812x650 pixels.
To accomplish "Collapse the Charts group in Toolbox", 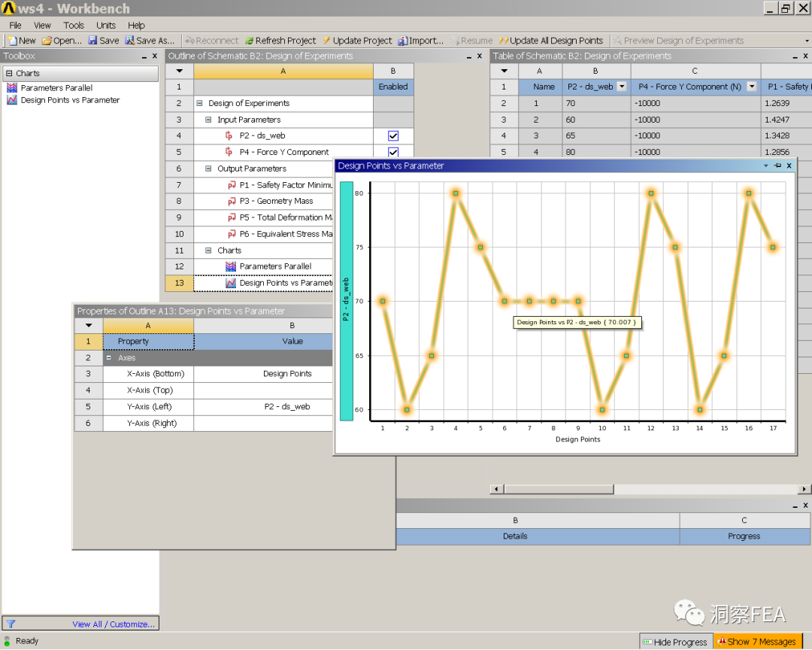I will tap(9, 73).
